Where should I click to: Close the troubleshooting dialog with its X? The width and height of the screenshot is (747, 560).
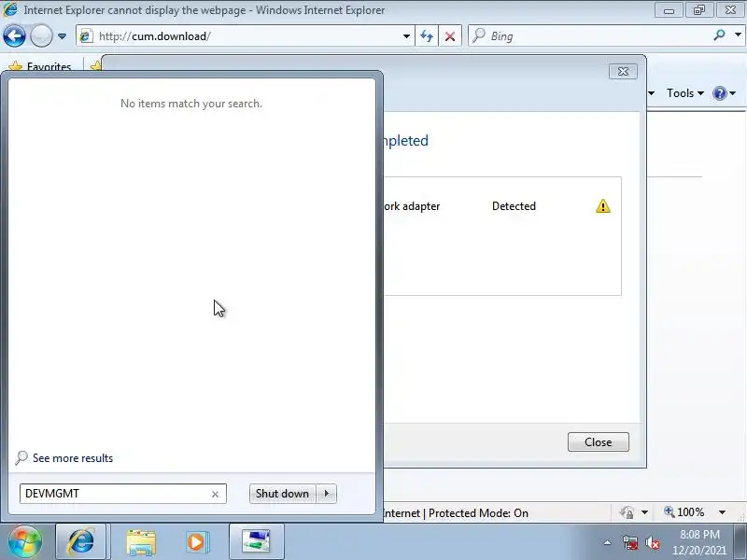pyautogui.click(x=623, y=72)
